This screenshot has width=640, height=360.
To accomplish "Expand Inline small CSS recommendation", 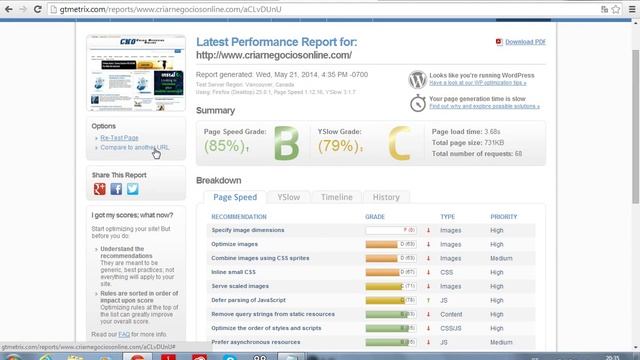I will click(233, 272).
